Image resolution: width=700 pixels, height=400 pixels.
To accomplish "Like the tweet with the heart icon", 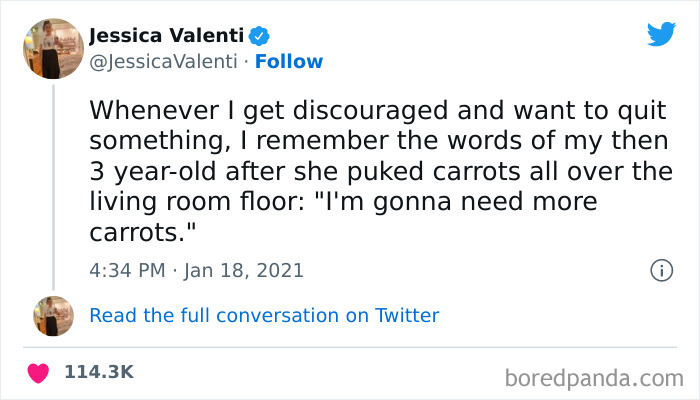I will pyautogui.click(x=38, y=372).
